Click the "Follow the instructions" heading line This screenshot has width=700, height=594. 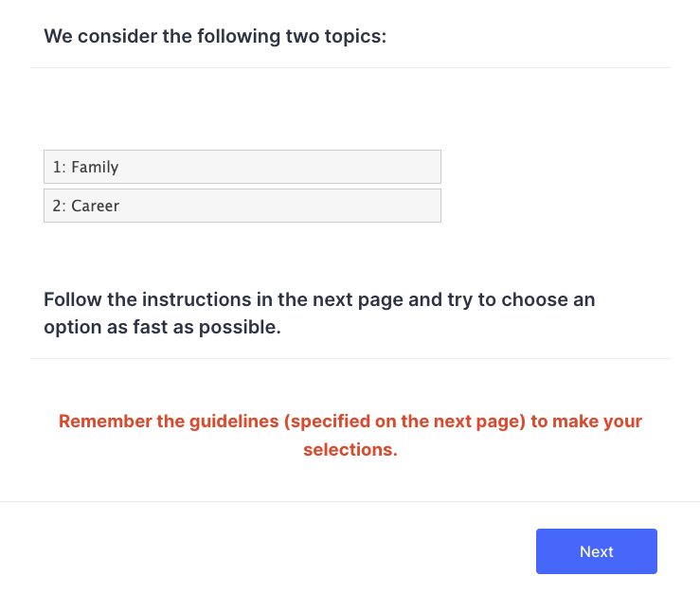[319, 300]
